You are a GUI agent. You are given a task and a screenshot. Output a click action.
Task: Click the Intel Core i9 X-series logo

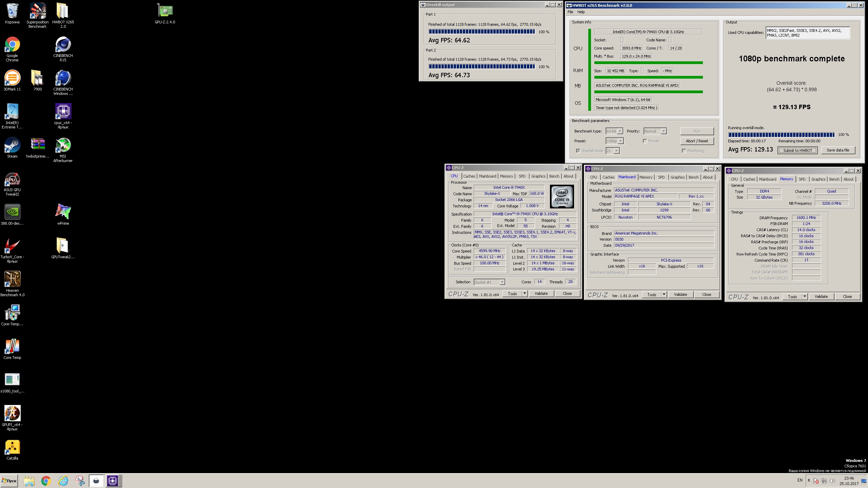pyautogui.click(x=562, y=196)
